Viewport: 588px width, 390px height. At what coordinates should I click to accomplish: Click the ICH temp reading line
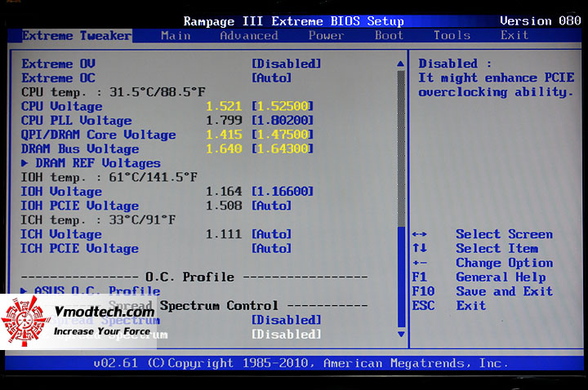point(98,220)
